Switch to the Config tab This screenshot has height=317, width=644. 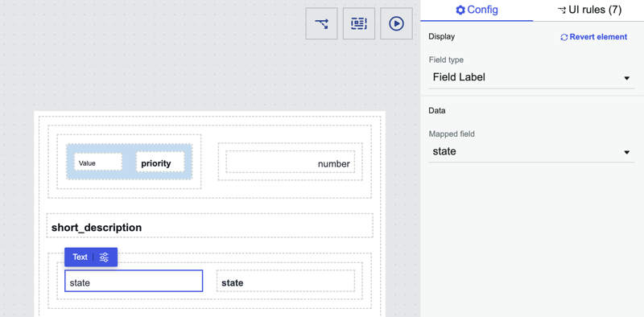pos(477,10)
